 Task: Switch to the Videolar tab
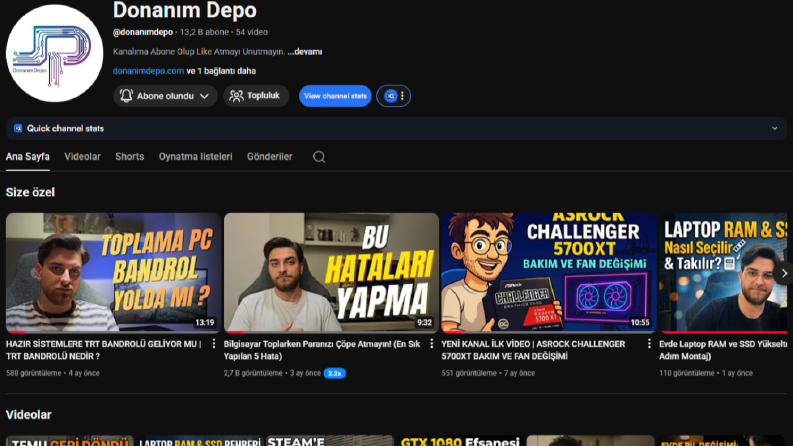82,157
